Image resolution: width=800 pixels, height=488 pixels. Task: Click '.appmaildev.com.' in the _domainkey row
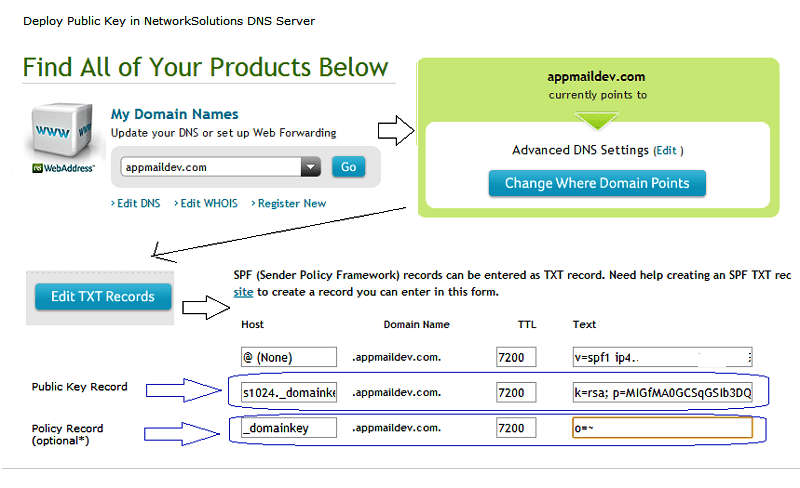[x=396, y=428]
